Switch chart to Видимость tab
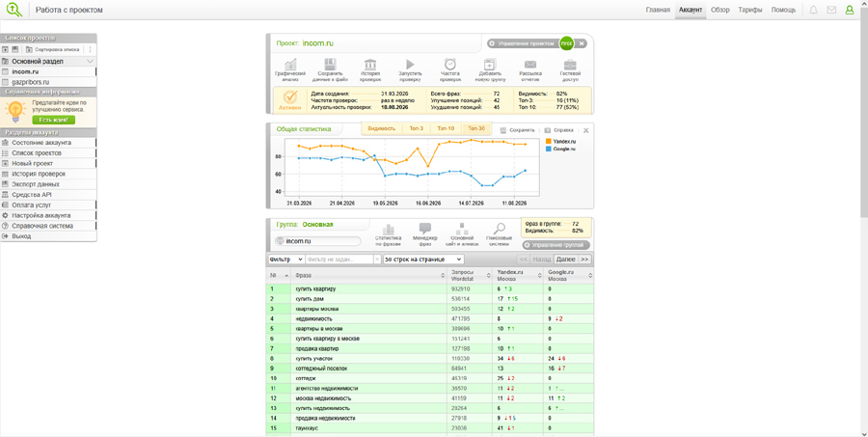868x437 pixels. 381,128
